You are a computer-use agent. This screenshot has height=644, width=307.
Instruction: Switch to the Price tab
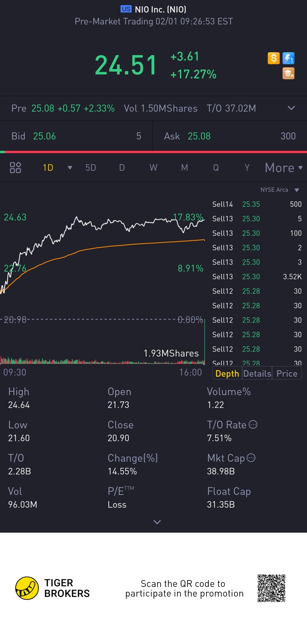click(x=287, y=373)
